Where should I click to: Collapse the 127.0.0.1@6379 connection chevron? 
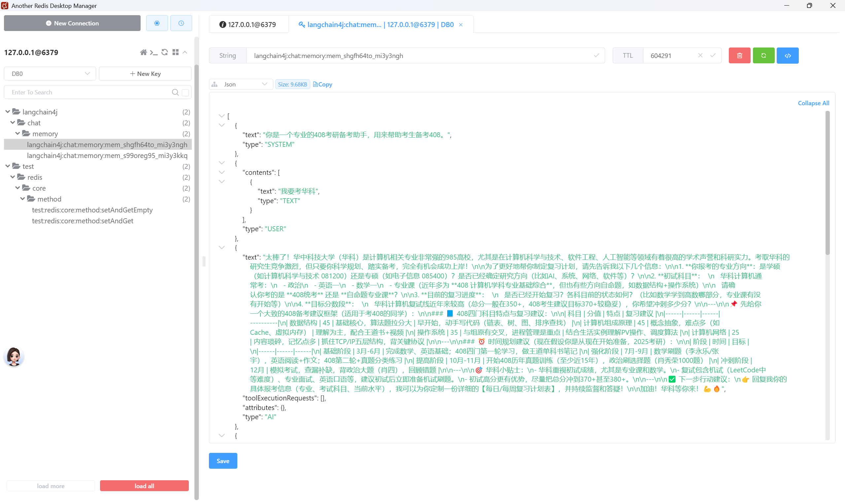pyautogui.click(x=185, y=52)
